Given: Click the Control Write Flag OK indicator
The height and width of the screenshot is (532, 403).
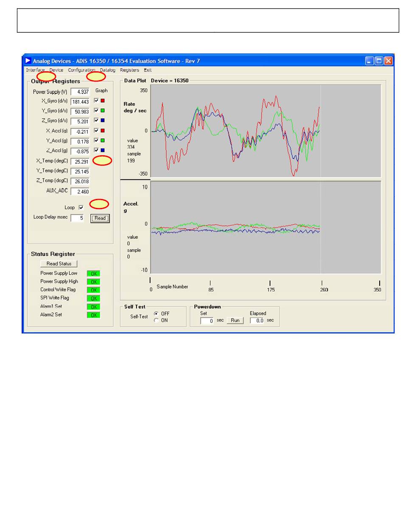Looking at the screenshot, I should click(x=94, y=290).
